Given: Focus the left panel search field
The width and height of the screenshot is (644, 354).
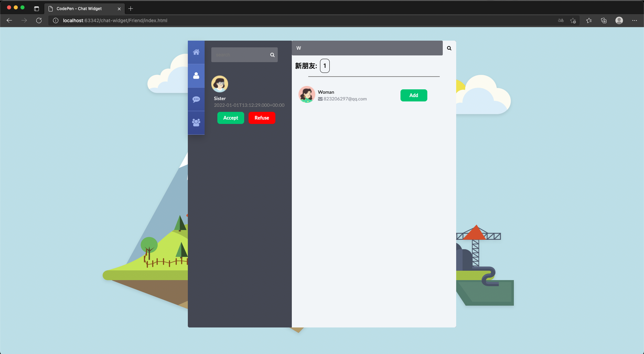Looking at the screenshot, I should [240, 55].
